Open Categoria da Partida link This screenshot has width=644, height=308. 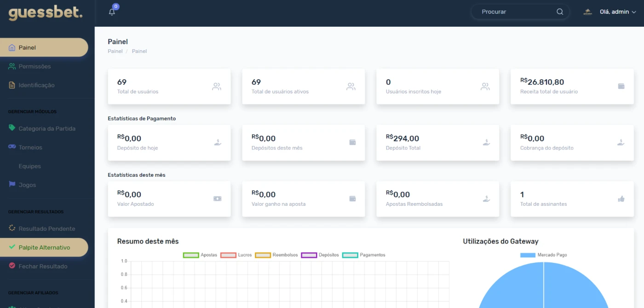tap(46, 128)
